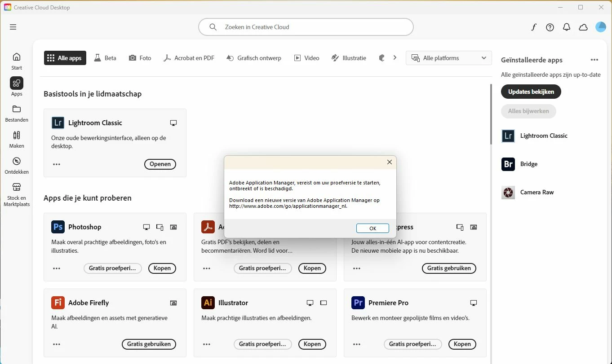Click the apps list vertical scrollbar
This screenshot has width=612, height=364.
click(491, 114)
